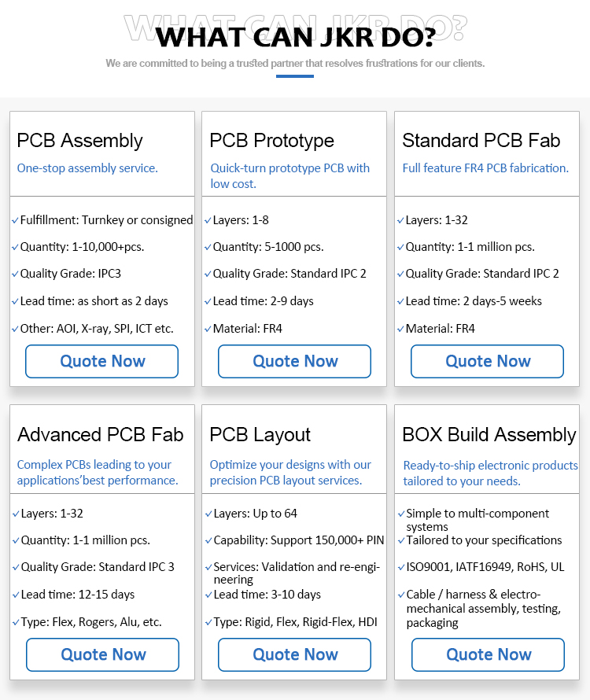590x700 pixels.
Task: Click Quote Now under BOX Build Assembly
Action: (489, 654)
